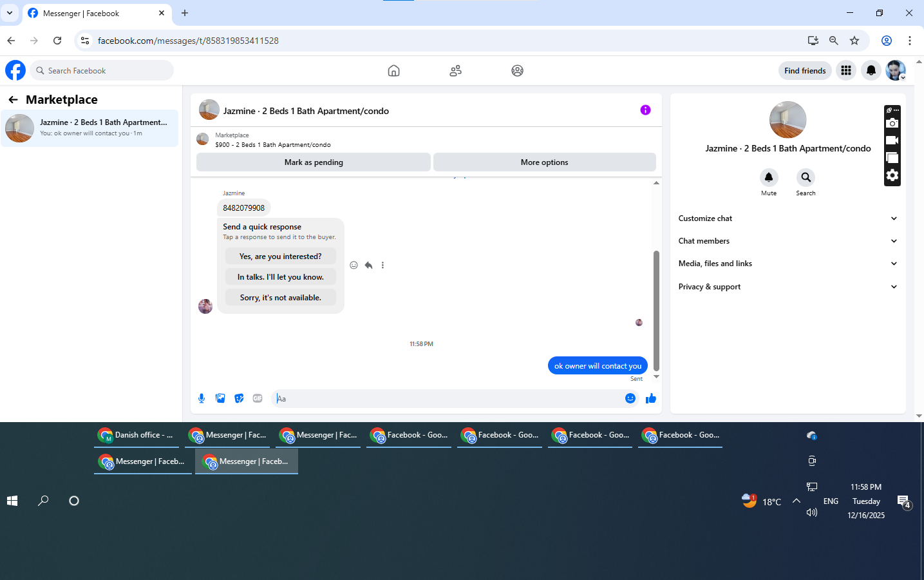The image size is (924, 580).
Task: Reply to the message using arrow icon
Action: pos(368,265)
